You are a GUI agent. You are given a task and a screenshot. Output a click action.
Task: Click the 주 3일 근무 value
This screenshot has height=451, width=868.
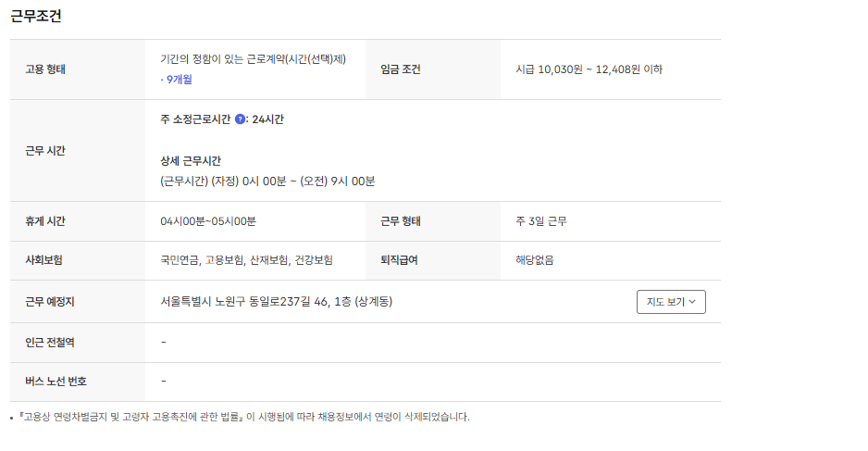[x=540, y=221]
